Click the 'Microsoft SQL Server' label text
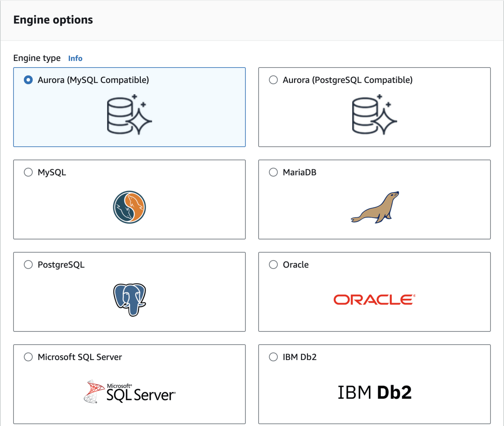The height and width of the screenshot is (426, 504). click(80, 357)
